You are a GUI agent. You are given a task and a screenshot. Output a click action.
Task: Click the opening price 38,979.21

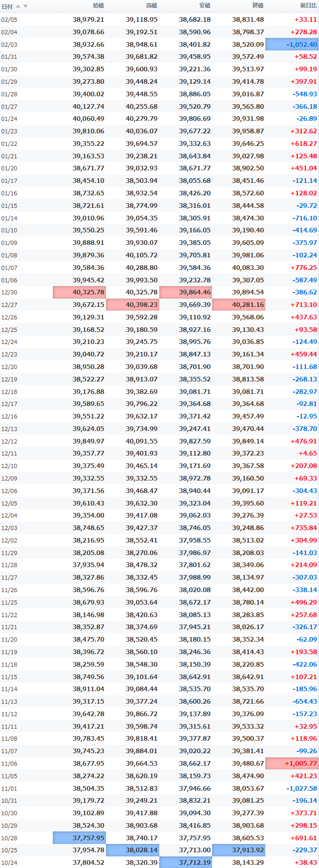(x=88, y=19)
